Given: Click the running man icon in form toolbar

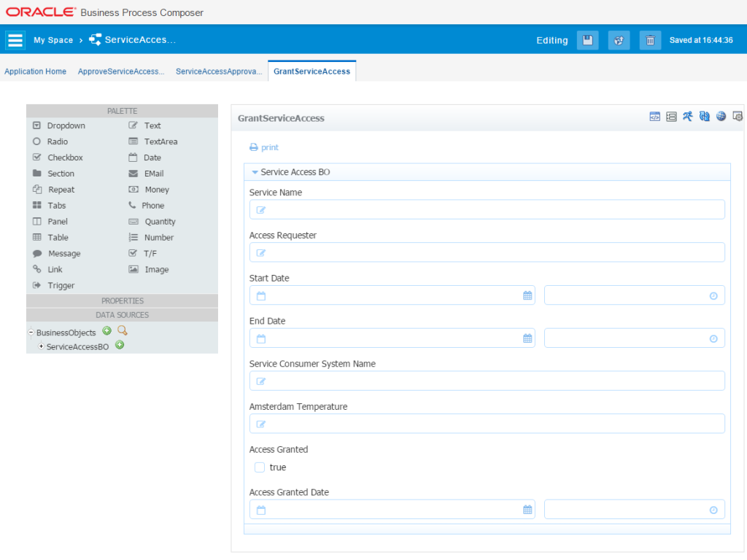Looking at the screenshot, I should click(687, 117).
